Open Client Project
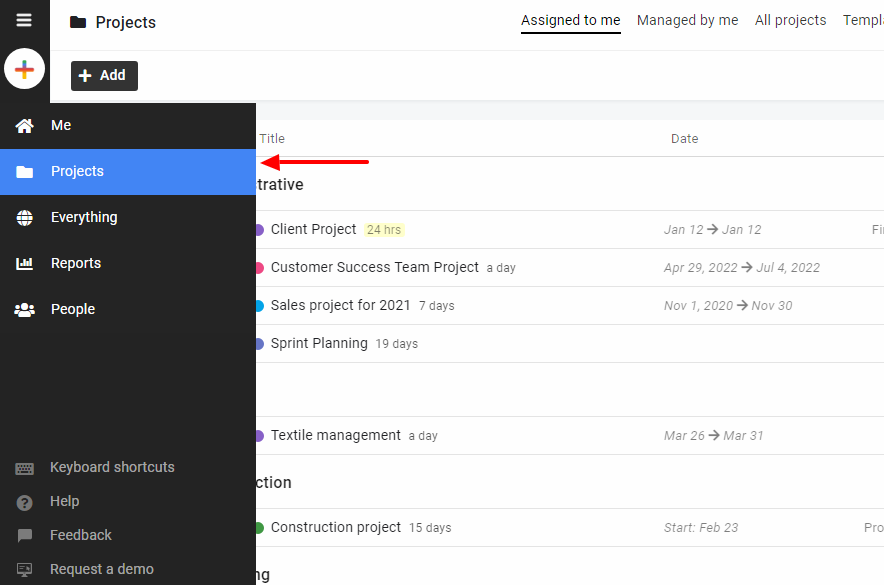 [313, 229]
